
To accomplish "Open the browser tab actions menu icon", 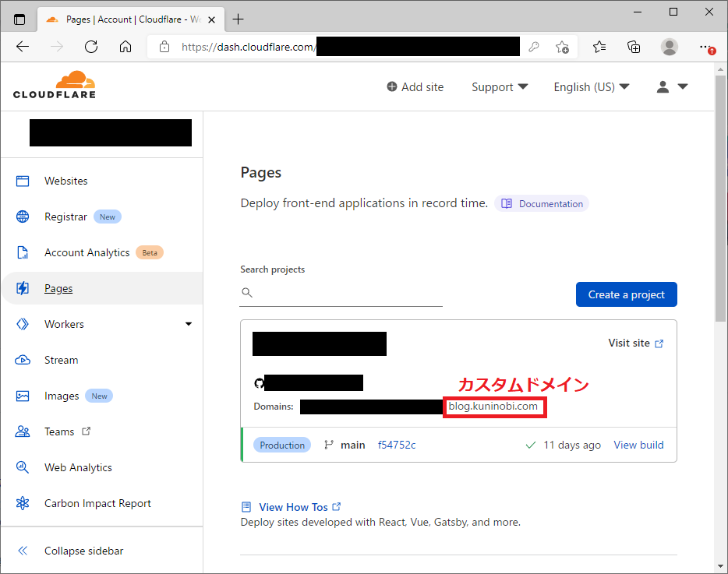I will point(19,19).
